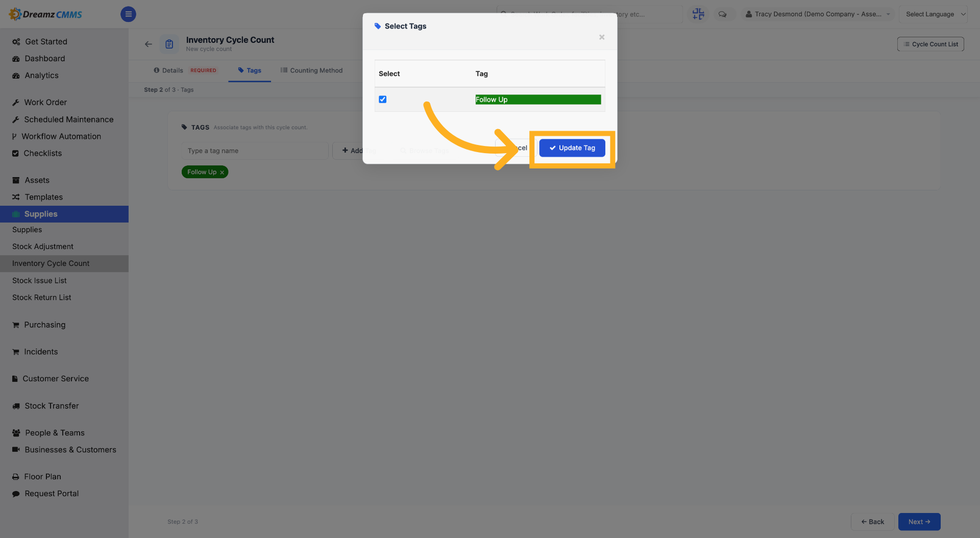Expand the Tracy Desmond user menu
This screenshot has width=980, height=538.
click(817, 14)
